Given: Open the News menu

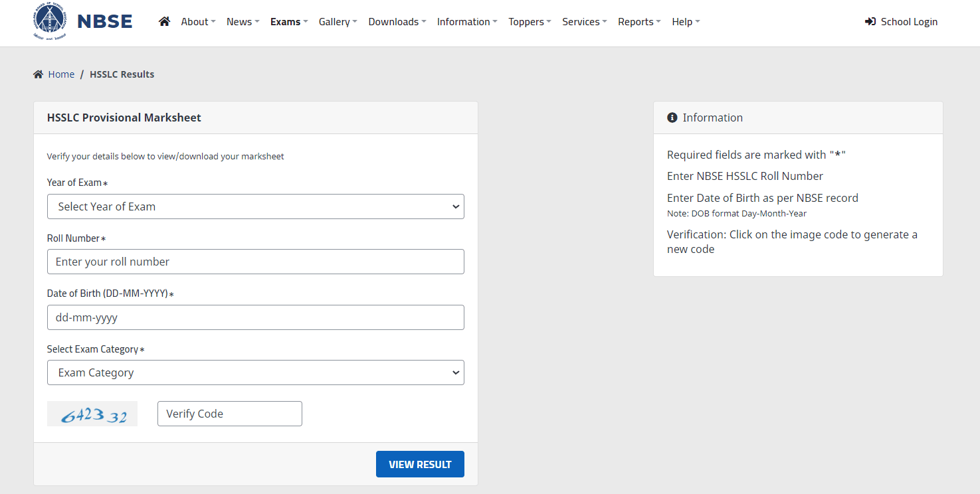Looking at the screenshot, I should click(243, 22).
